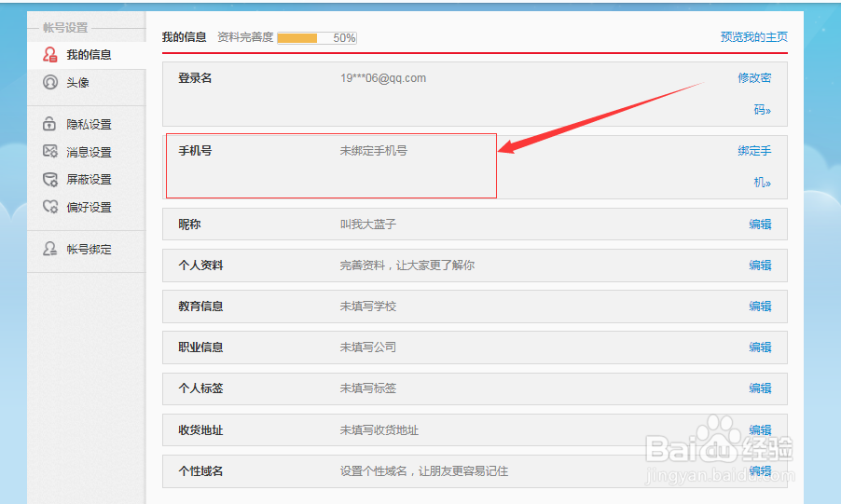This screenshot has height=504, width=841.
Task: Click 完善资料，让大家更了解你 text
Action: tap(407, 265)
